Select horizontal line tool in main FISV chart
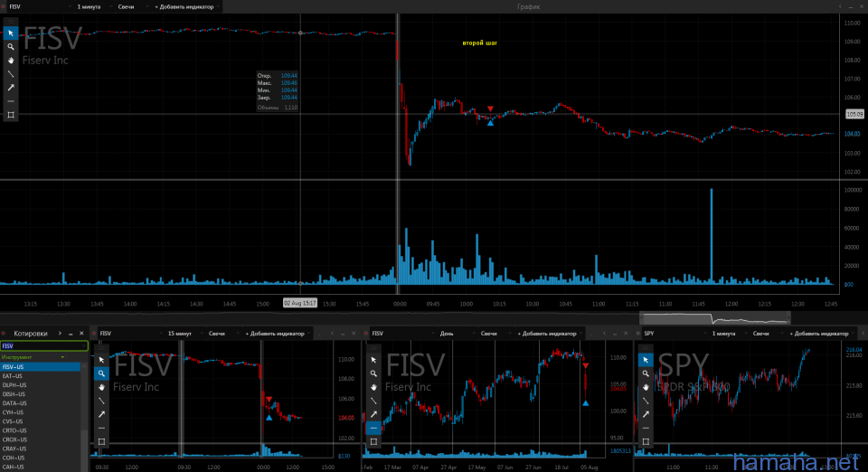This screenshot has height=472, width=868. (x=11, y=101)
